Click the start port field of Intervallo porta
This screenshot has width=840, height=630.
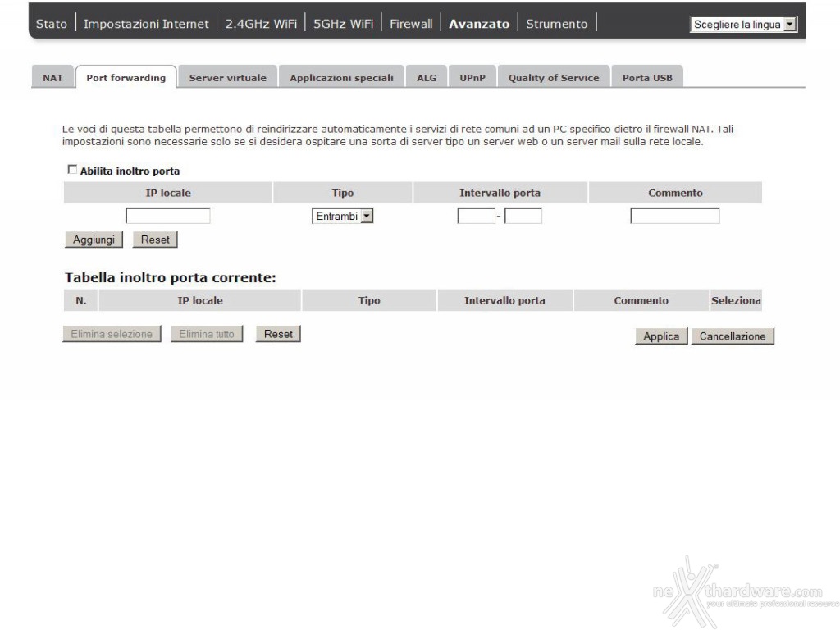477,216
